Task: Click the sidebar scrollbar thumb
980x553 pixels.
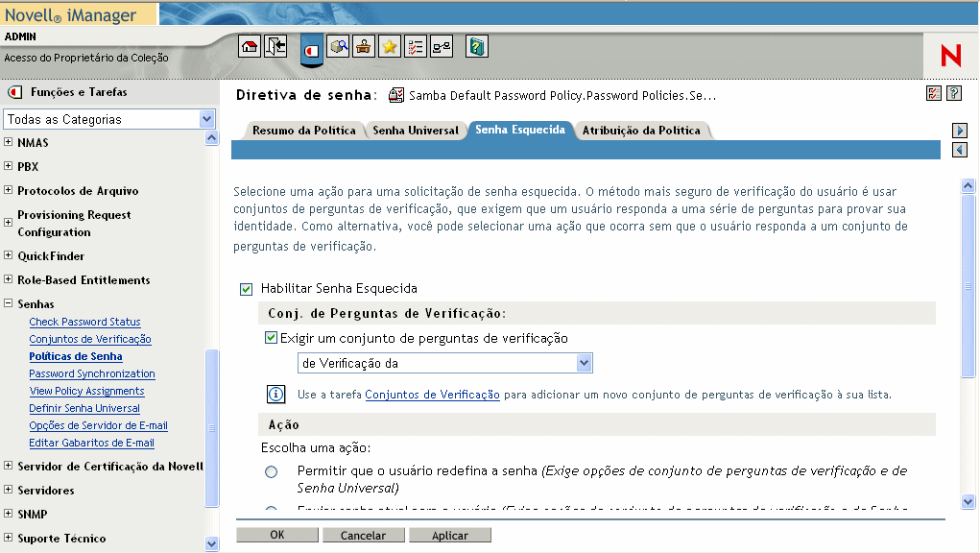Action: pyautogui.click(x=212, y=428)
